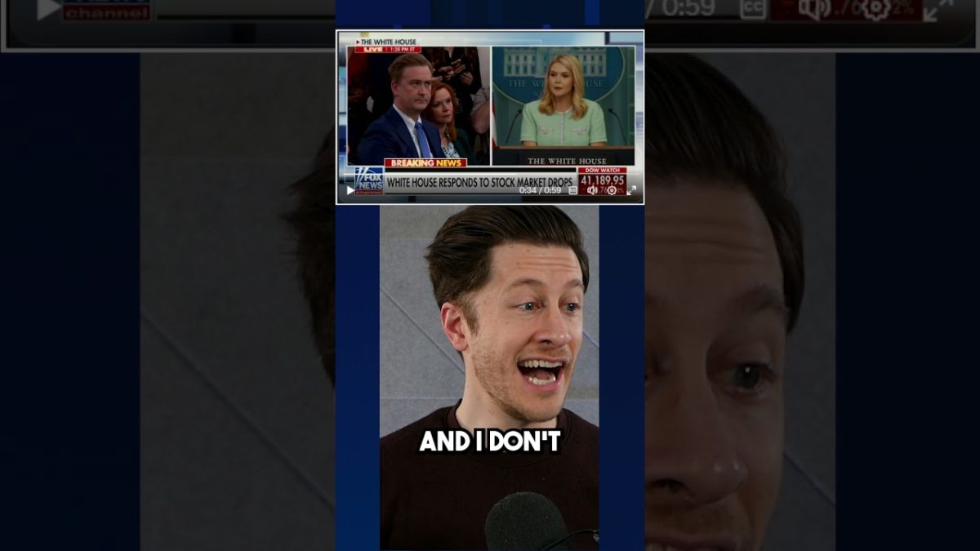The height and width of the screenshot is (551, 980).
Task: Click the microphone at bottom of the video
Action: (527, 522)
